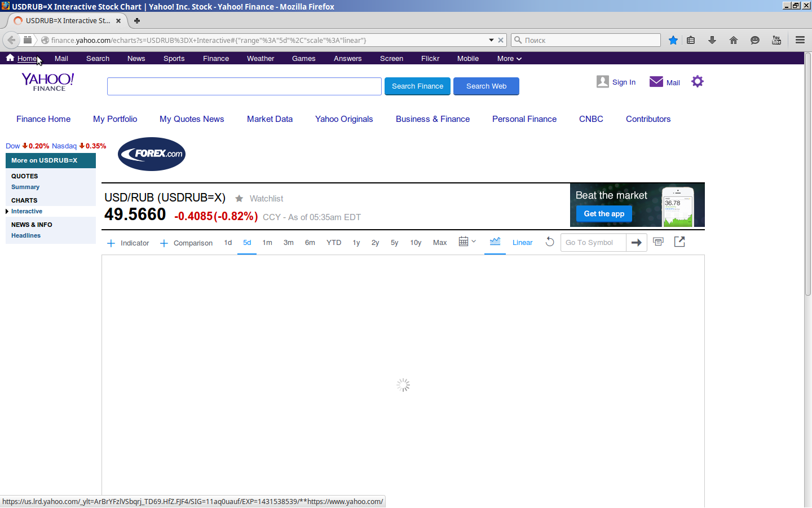Select the Max chart range
This screenshot has height=508, width=812.
click(440, 243)
